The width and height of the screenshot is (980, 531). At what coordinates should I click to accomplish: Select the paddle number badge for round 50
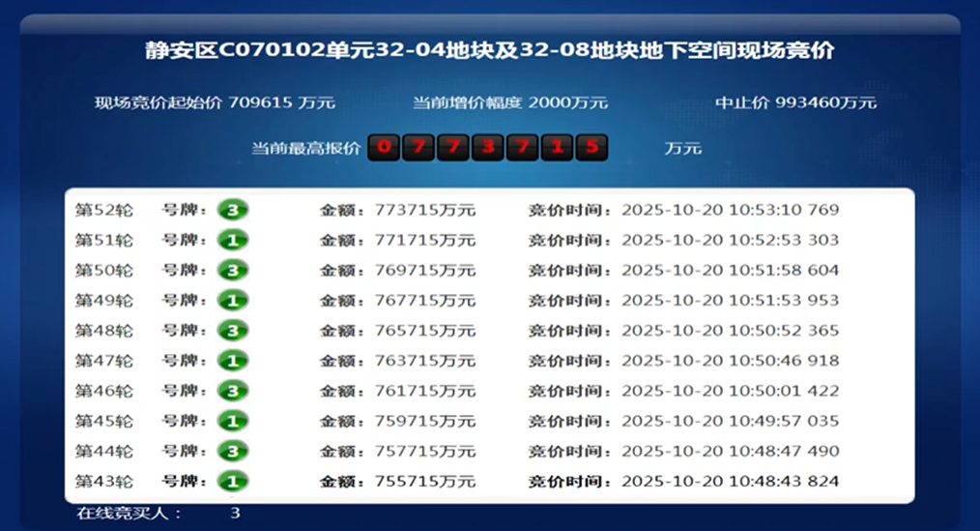pos(232,270)
